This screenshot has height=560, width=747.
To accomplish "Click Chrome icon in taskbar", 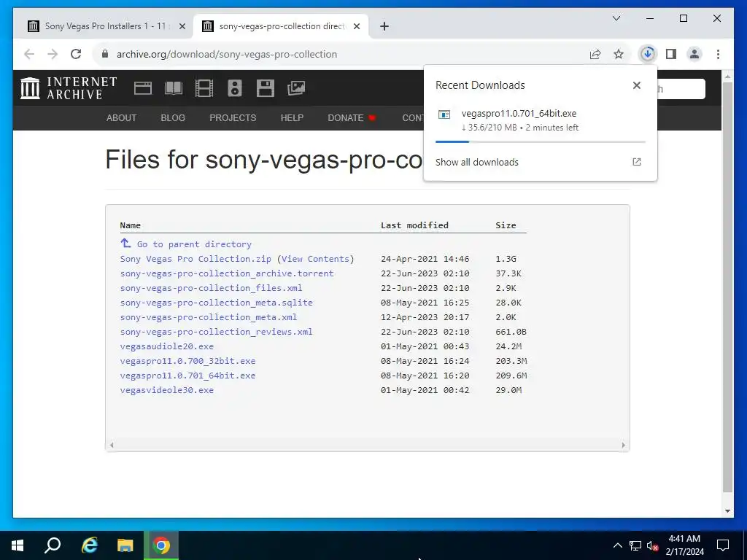I will 161,545.
